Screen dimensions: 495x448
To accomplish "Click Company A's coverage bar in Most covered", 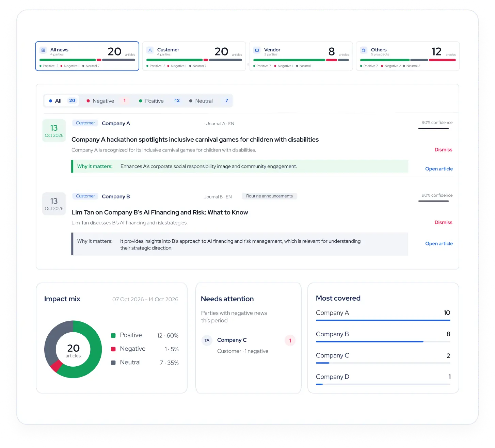I will pyautogui.click(x=383, y=320).
